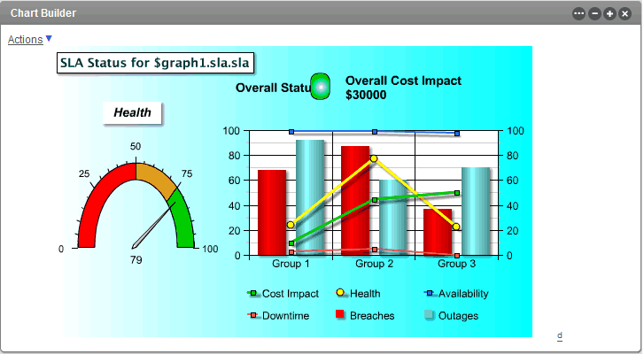Click the Group 3 axis label
The width and height of the screenshot is (644, 354).
[x=457, y=264]
